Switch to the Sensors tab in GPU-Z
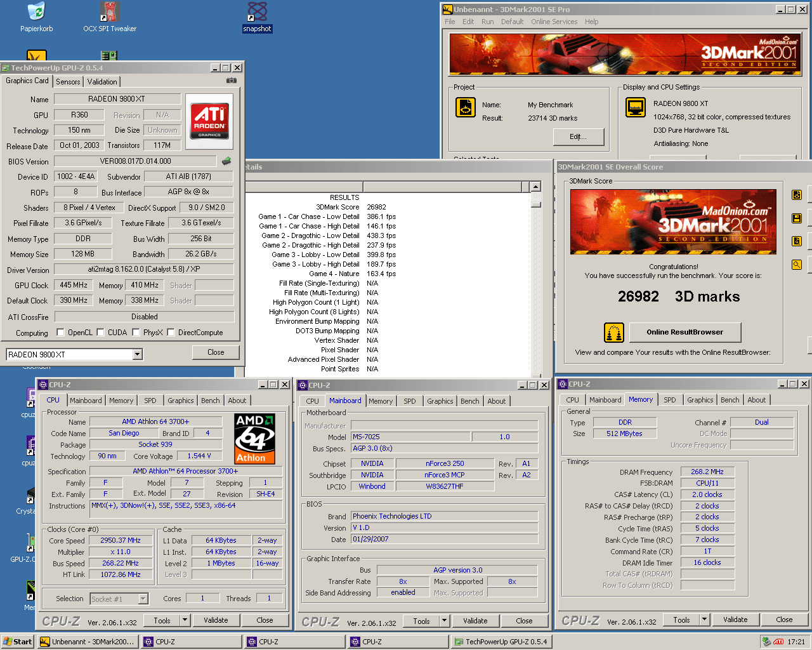The height and width of the screenshot is (650, 812). [x=68, y=82]
